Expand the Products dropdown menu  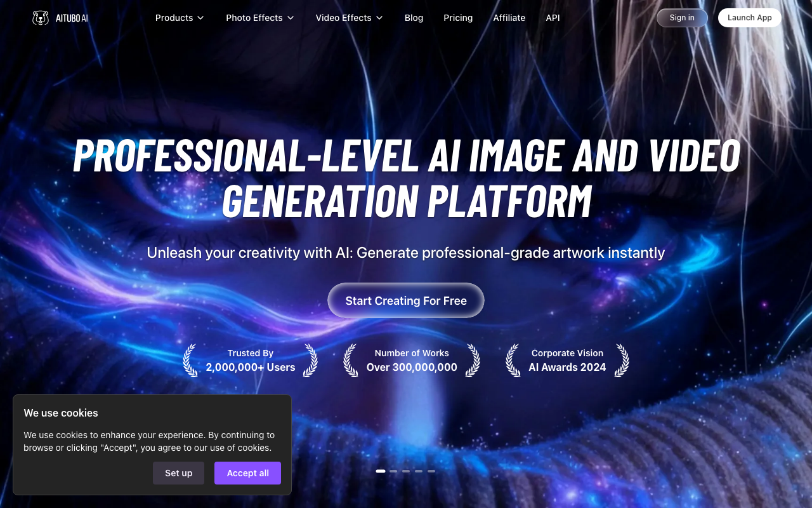180,18
